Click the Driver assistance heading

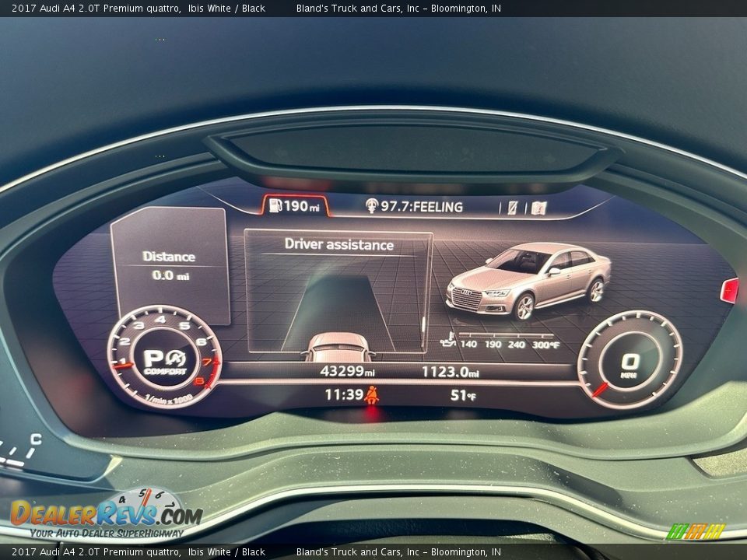coord(338,244)
